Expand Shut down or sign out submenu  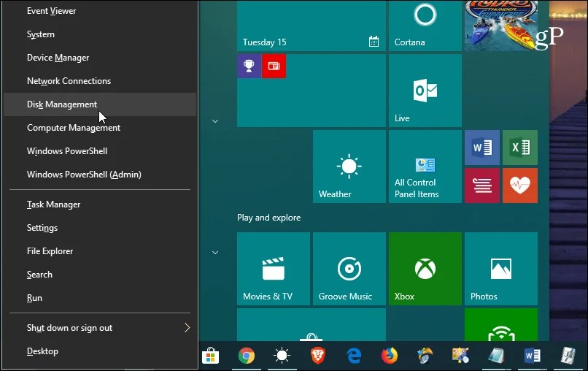[100, 328]
